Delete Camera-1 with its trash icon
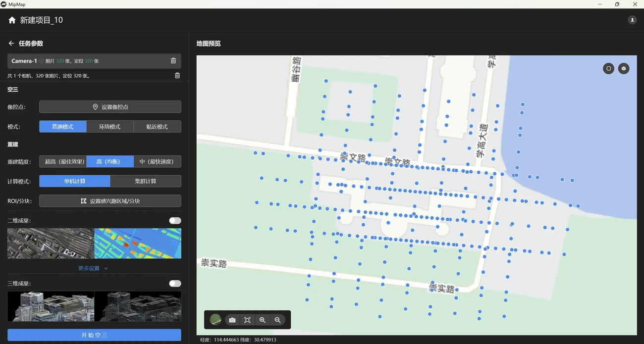This screenshot has width=644, height=344. pos(173,61)
